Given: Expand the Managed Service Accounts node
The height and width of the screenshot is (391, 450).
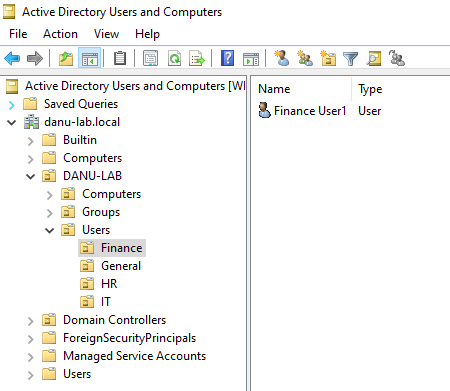Looking at the screenshot, I should 31,357.
